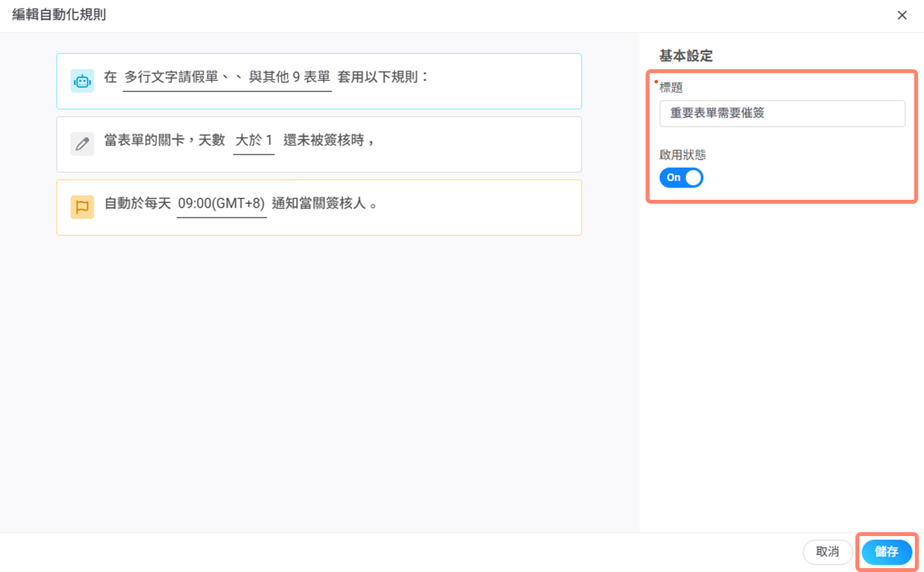Open the 09:00(GMT+8) time selector

222,204
